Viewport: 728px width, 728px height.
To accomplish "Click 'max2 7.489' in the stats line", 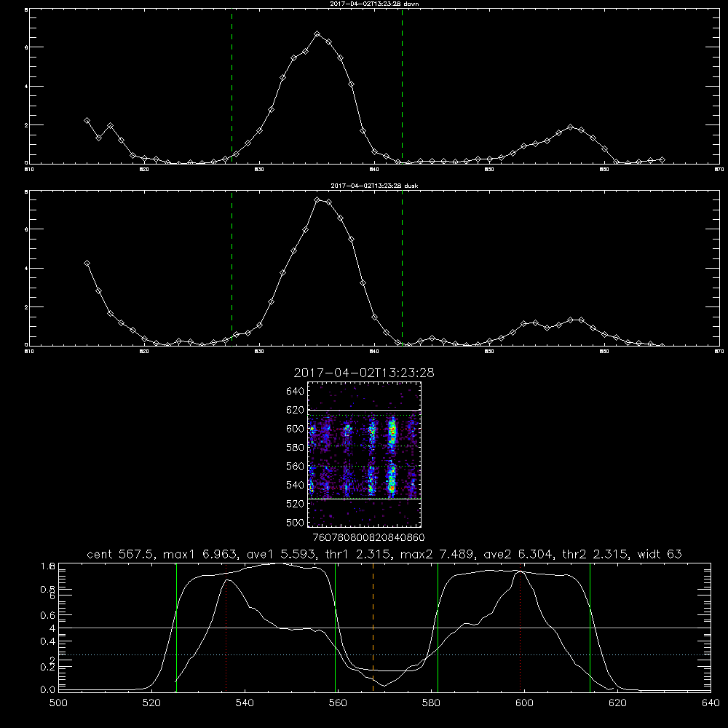I will coord(438,554).
